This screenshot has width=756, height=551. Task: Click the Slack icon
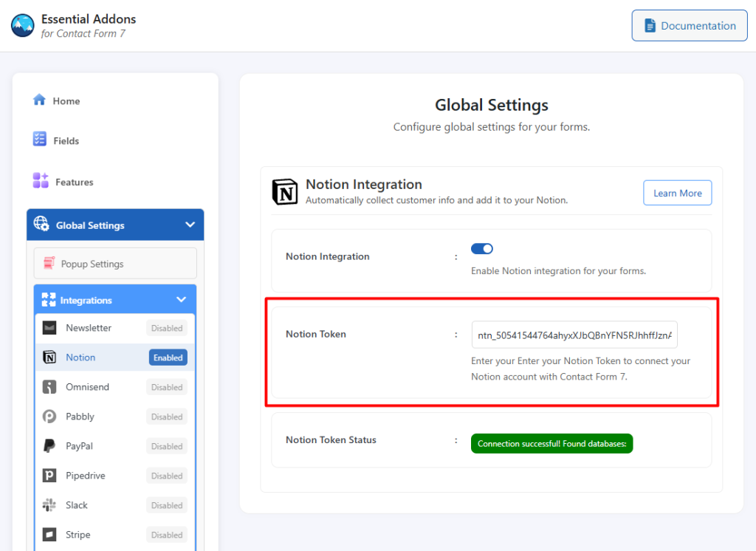tap(49, 504)
